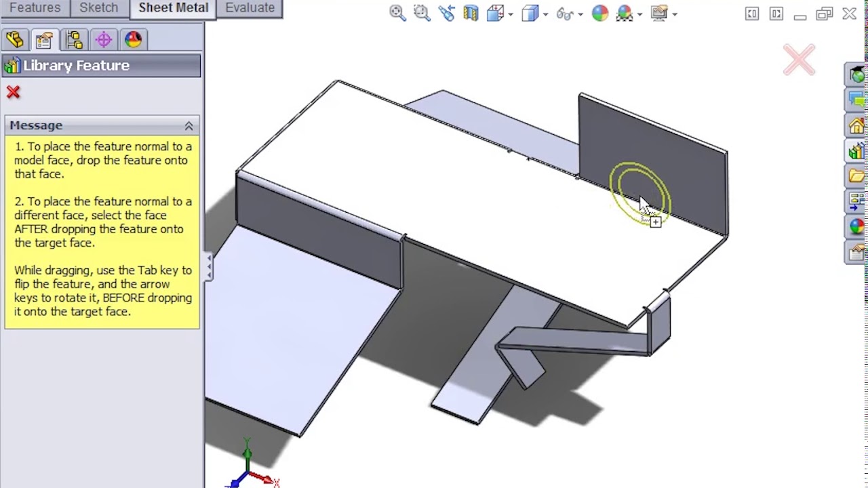This screenshot has width=868, height=488.
Task: Open the home-icon task pane tab
Action: tap(856, 125)
